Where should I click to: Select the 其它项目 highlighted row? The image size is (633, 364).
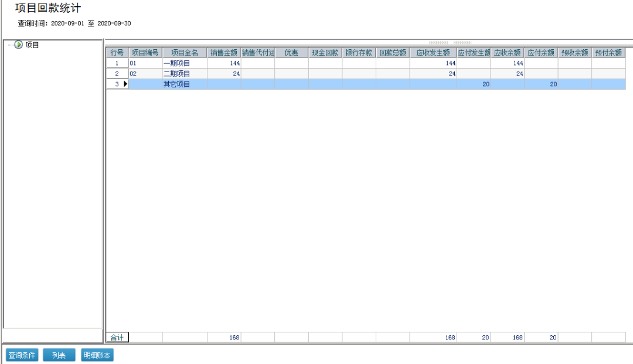click(x=366, y=84)
